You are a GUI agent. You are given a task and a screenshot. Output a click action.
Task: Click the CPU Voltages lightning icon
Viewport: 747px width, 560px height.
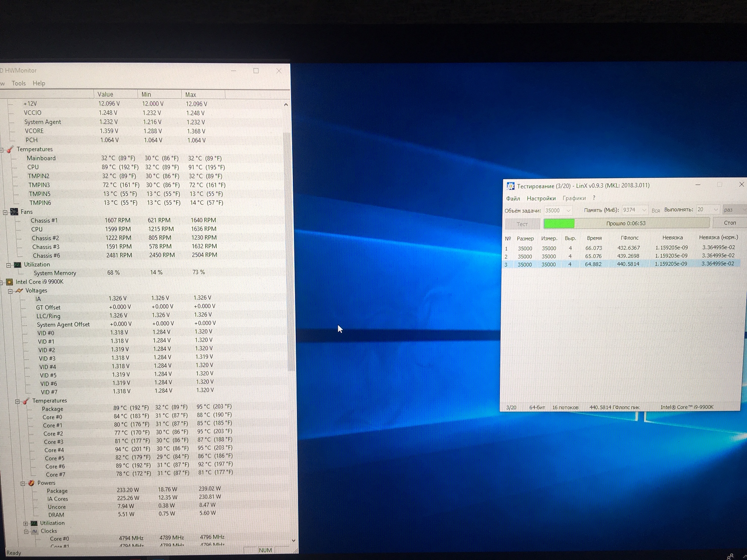pyautogui.click(x=19, y=291)
